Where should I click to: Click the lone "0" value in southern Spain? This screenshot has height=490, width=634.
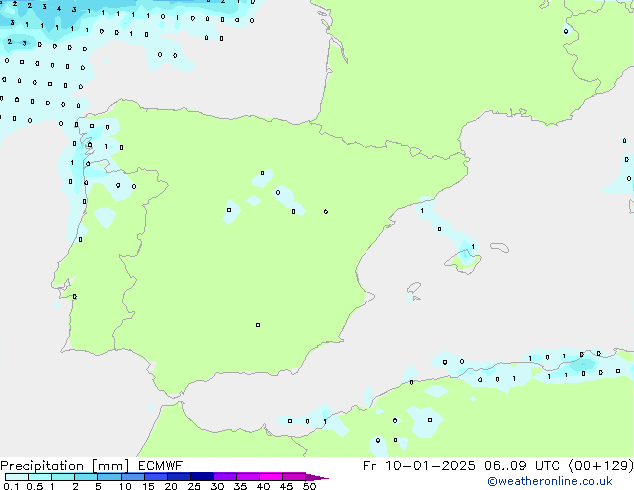coord(258,325)
